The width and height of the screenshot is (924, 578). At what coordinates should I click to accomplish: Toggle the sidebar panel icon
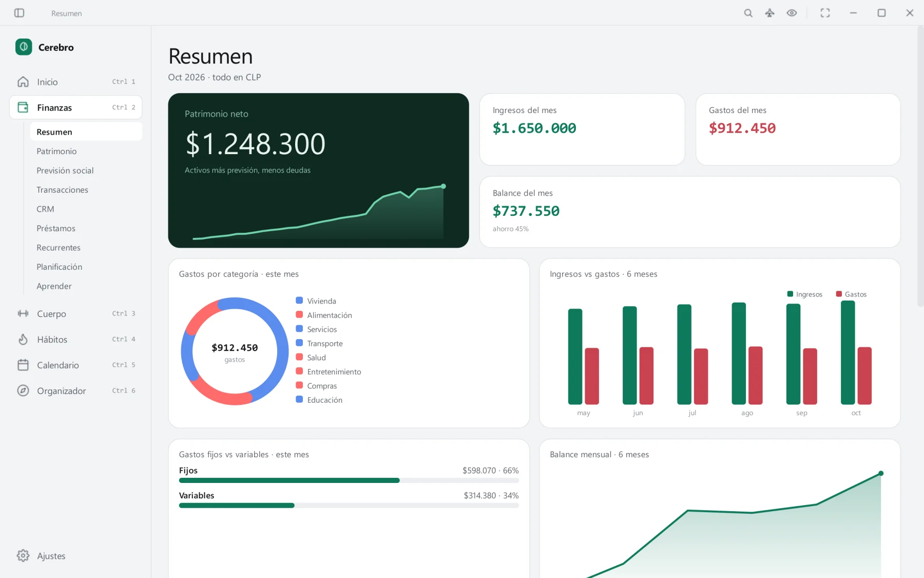19,13
